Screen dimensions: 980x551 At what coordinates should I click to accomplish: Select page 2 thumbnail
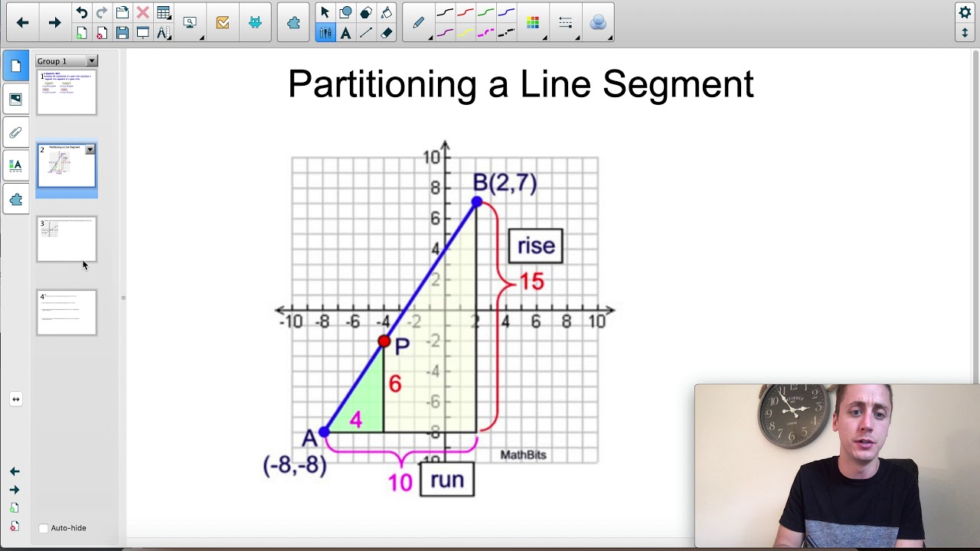click(67, 165)
